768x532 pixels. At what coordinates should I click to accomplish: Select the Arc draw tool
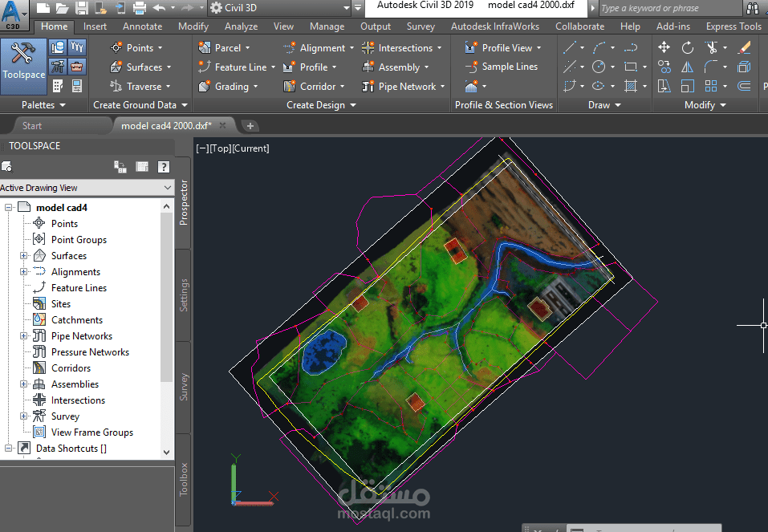[599, 47]
